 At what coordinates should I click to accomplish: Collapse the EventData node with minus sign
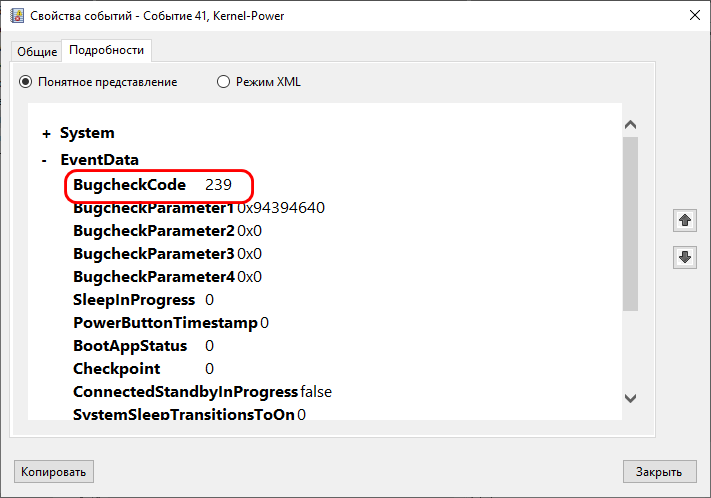coord(44,161)
